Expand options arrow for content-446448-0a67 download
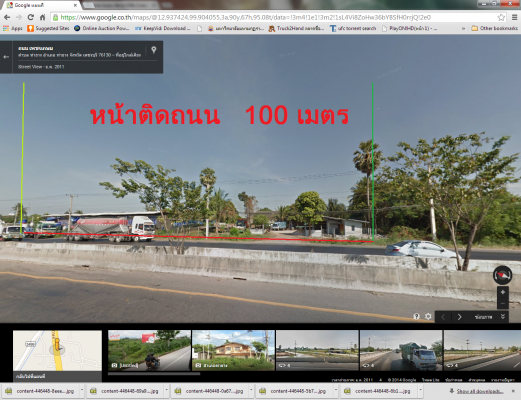 pos(251,390)
